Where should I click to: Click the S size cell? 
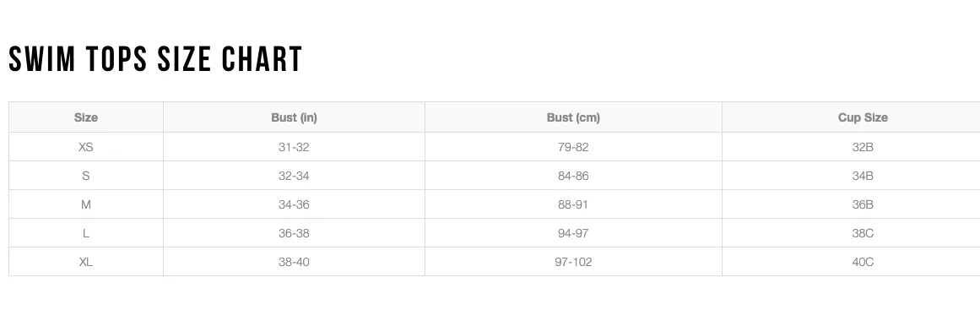coord(85,176)
